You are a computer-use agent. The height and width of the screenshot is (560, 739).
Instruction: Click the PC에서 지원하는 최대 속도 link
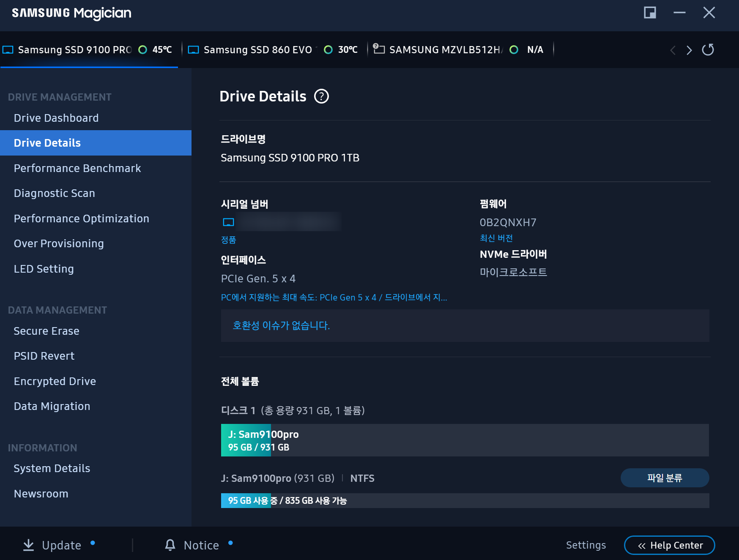[334, 298]
